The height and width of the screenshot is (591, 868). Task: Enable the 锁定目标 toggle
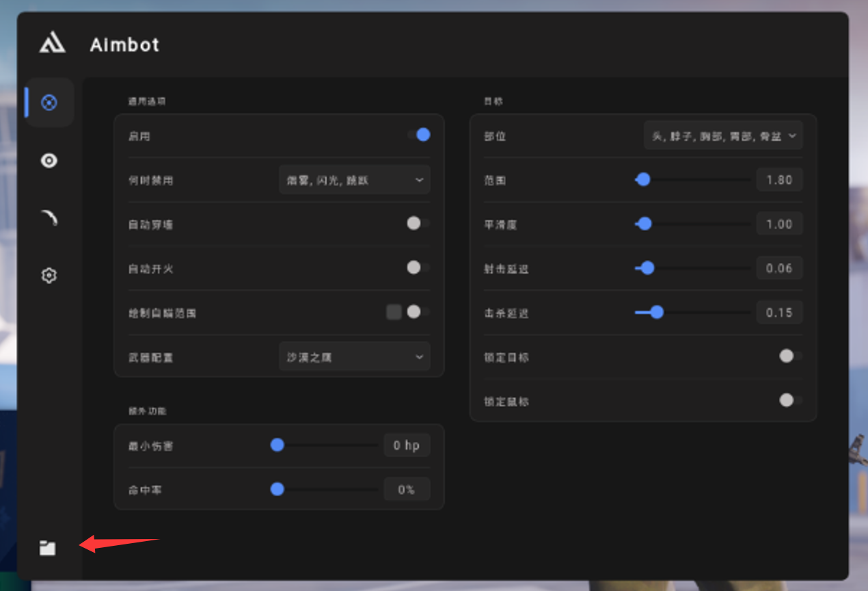click(x=790, y=356)
